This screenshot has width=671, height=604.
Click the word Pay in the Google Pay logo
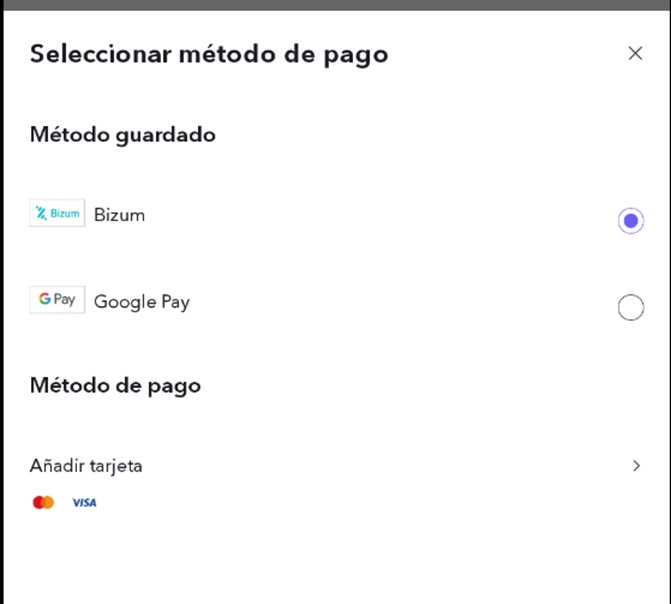[65, 299]
